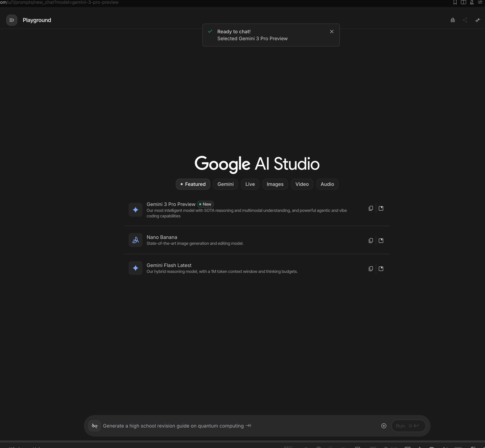Add media with the plus icon
This screenshot has height=448, width=485.
[383, 426]
